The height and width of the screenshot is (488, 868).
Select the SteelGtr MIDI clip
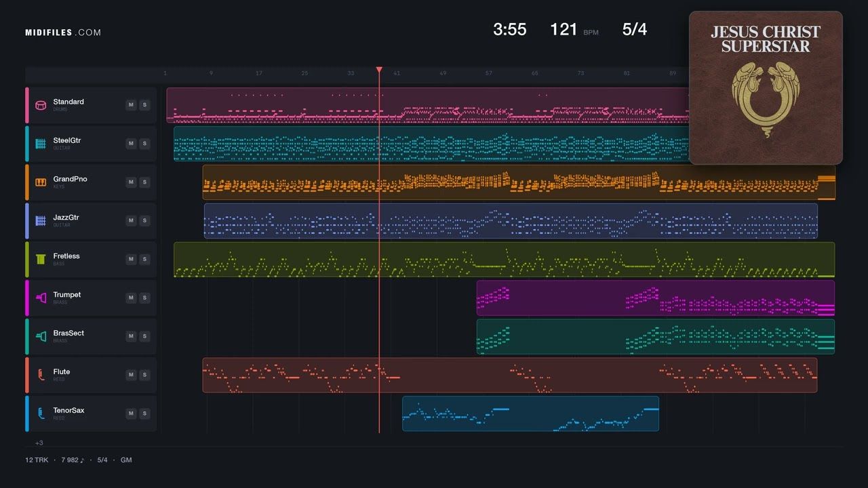pyautogui.click(x=431, y=144)
